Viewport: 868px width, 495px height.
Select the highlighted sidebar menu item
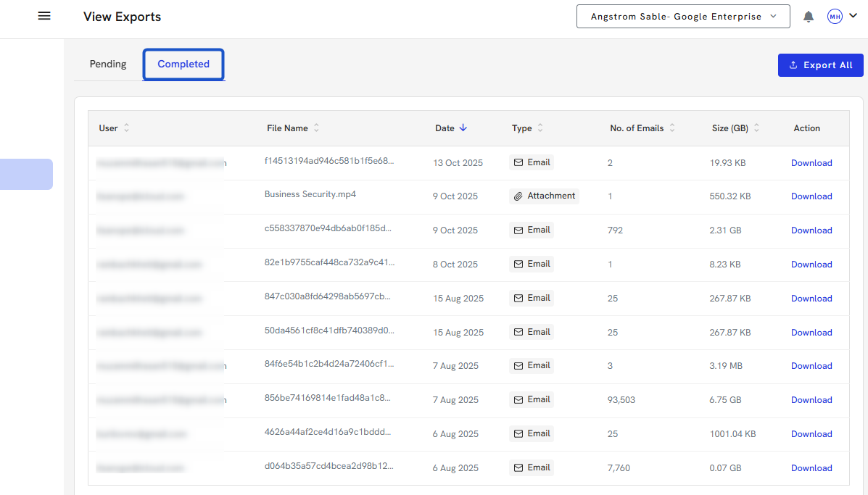coord(26,174)
